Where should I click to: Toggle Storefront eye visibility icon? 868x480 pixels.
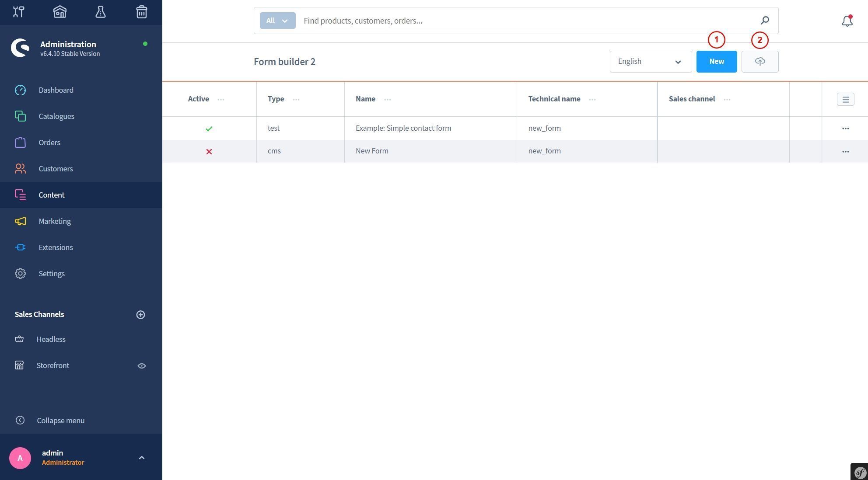(141, 366)
